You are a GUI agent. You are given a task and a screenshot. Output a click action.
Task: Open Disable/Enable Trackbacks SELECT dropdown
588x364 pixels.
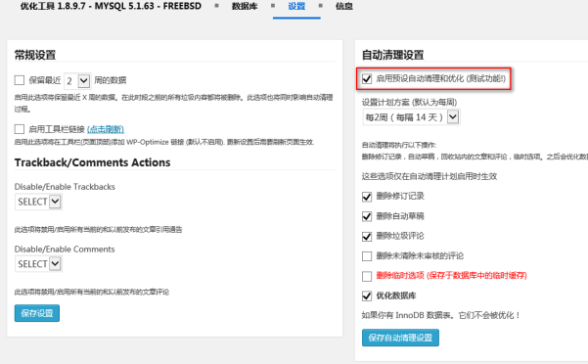tap(38, 202)
